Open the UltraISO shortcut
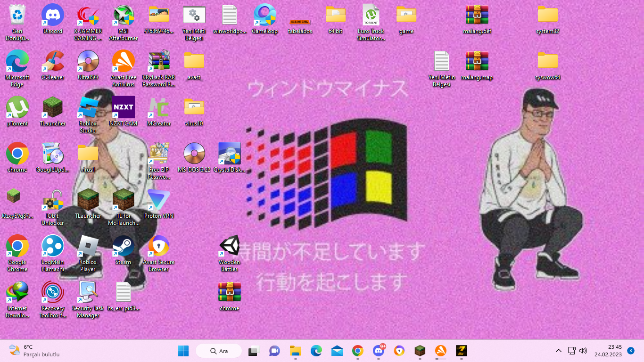This screenshot has height=362, width=644. click(x=88, y=65)
